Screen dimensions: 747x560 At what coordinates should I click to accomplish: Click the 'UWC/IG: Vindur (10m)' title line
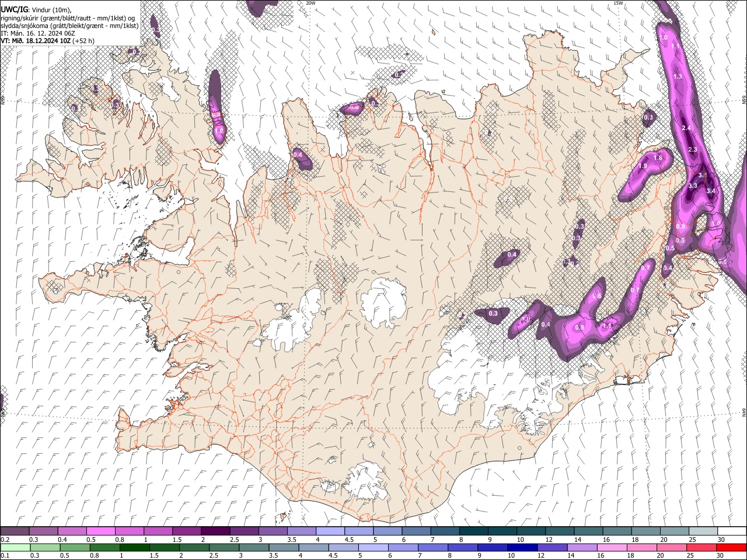(36, 10)
